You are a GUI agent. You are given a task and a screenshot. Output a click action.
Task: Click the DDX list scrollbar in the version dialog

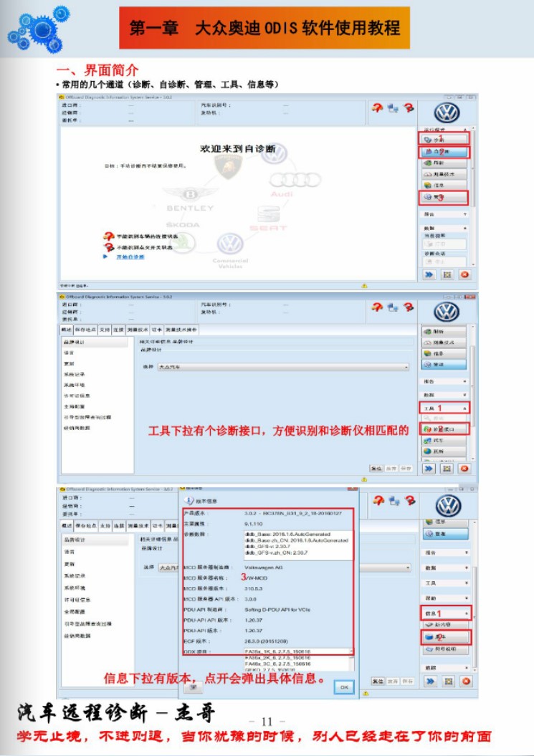click(x=351, y=663)
